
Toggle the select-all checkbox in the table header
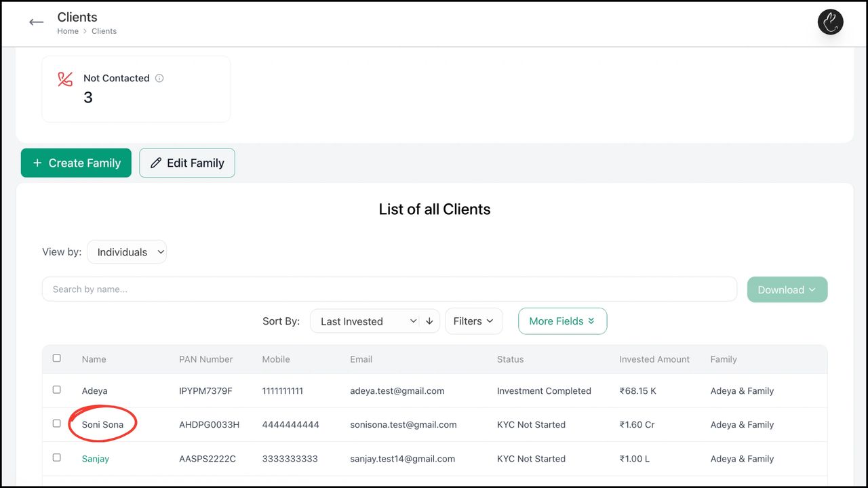56,358
